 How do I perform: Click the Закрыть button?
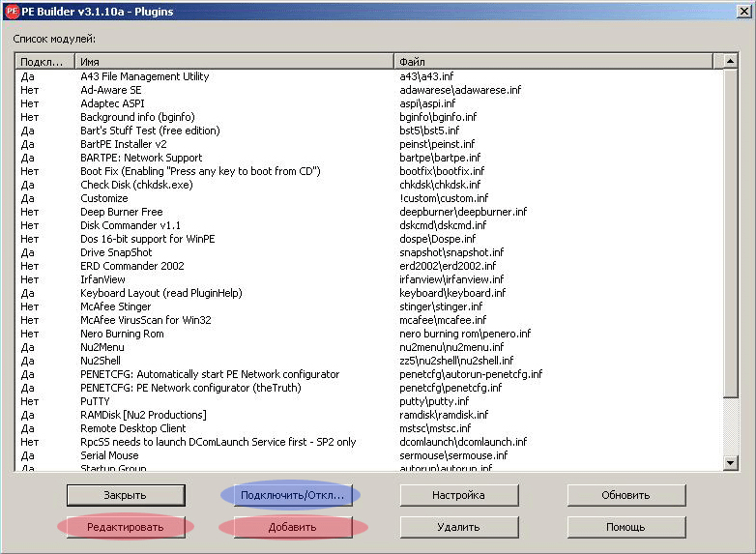126,495
